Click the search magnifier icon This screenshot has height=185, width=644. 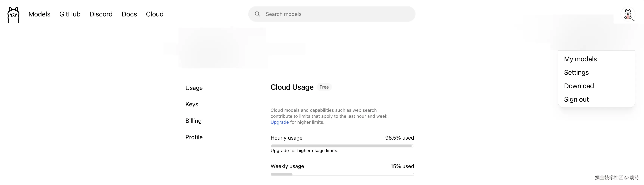point(258,14)
